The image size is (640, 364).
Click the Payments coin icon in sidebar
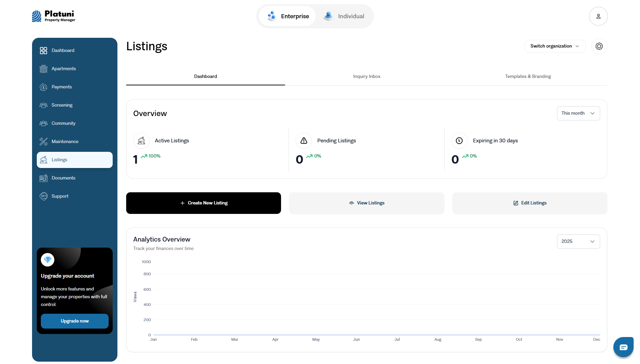(44, 87)
